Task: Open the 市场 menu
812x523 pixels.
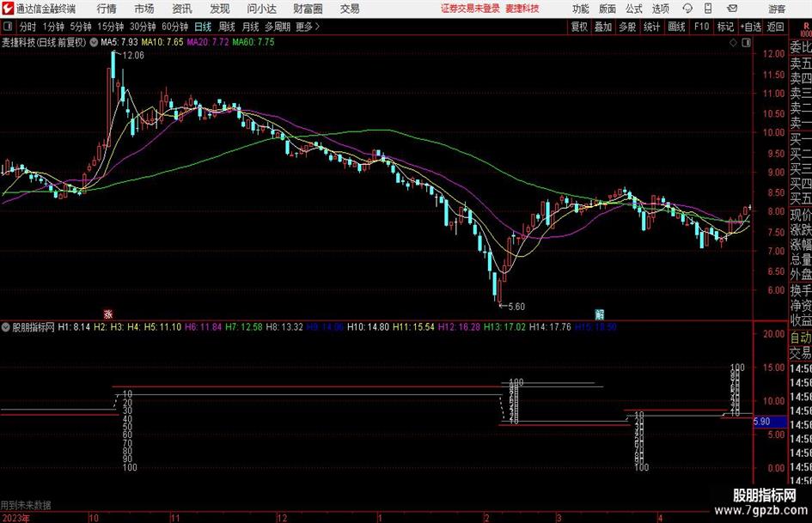Action: click(144, 9)
